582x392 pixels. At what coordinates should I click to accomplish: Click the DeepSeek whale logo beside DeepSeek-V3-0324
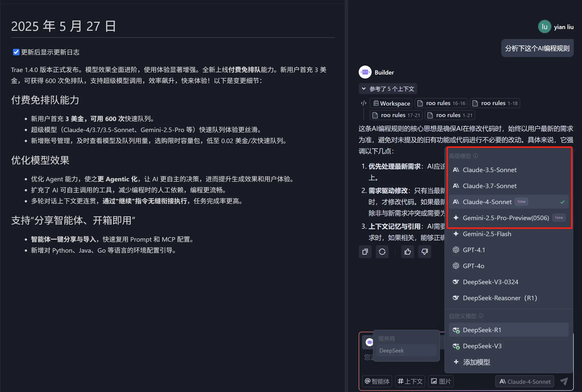click(456, 282)
